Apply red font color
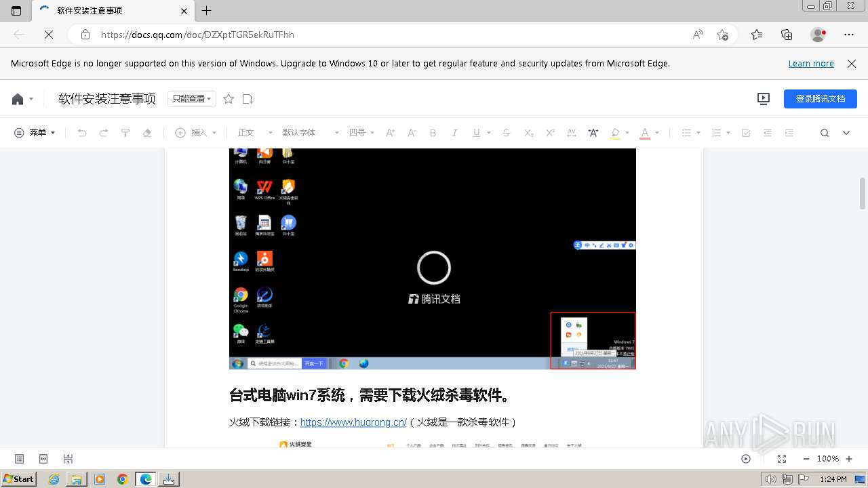Screen dimensions: 868x488 [645, 133]
